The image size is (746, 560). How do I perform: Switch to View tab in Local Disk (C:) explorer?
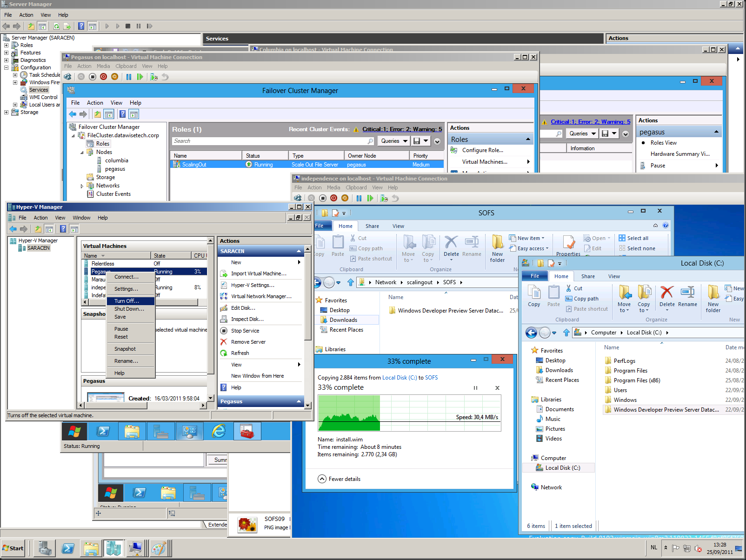[614, 276]
